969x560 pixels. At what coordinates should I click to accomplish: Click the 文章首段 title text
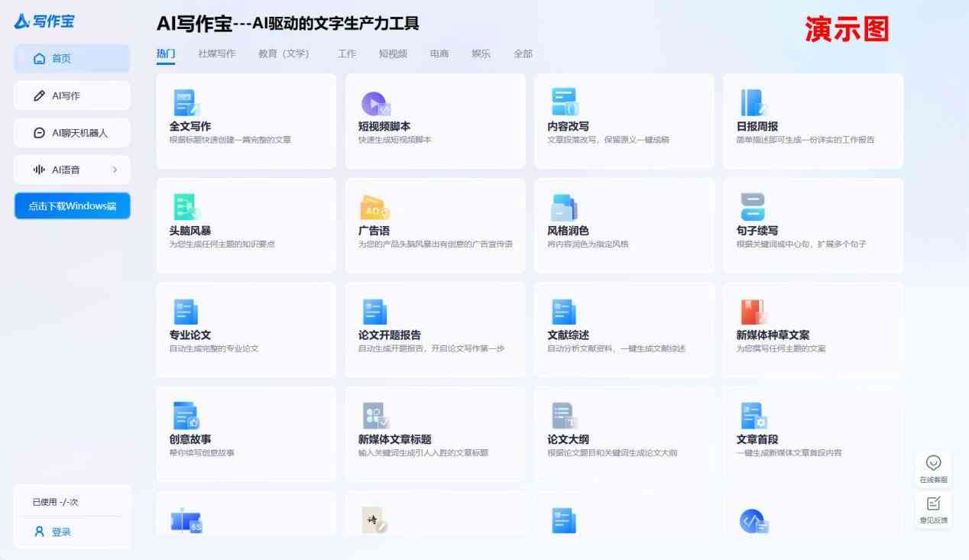(757, 439)
